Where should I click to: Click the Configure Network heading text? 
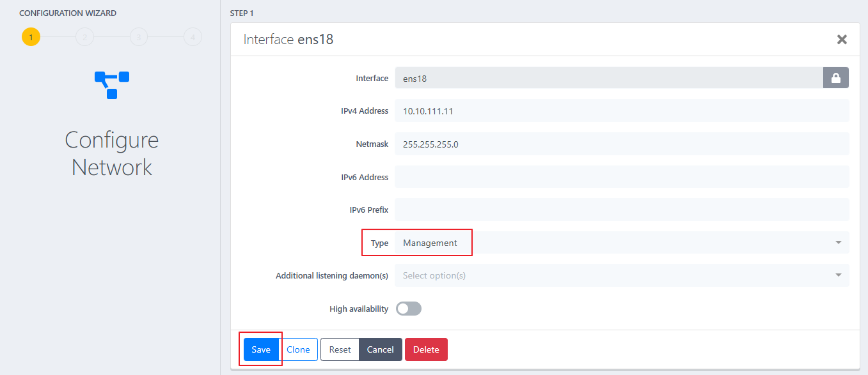(x=112, y=153)
